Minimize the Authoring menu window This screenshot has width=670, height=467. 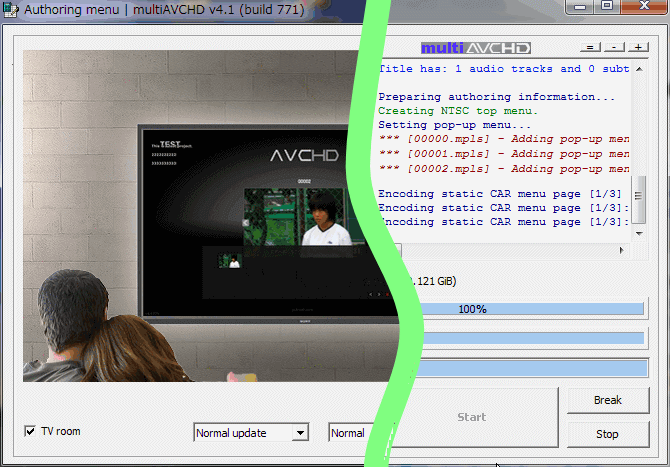click(x=578, y=7)
